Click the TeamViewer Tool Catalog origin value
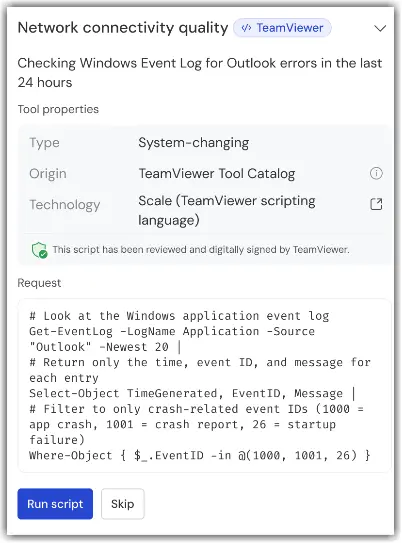This screenshot has width=402, height=543. click(217, 173)
